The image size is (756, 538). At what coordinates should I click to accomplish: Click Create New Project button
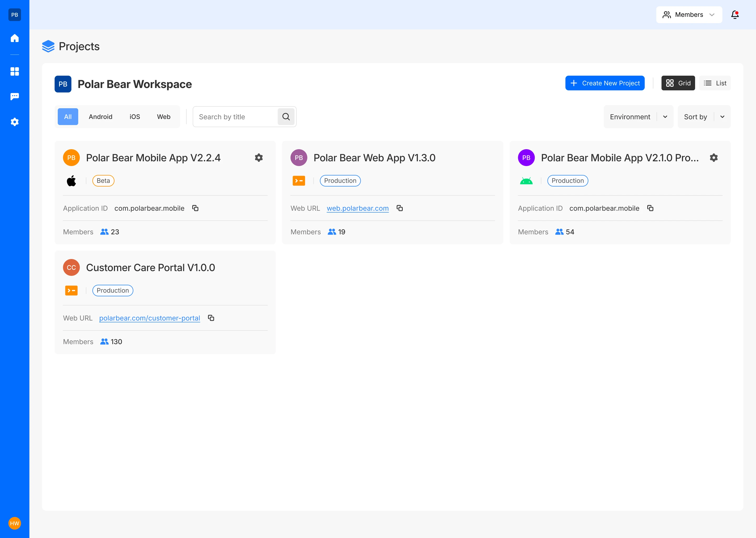[605, 83]
